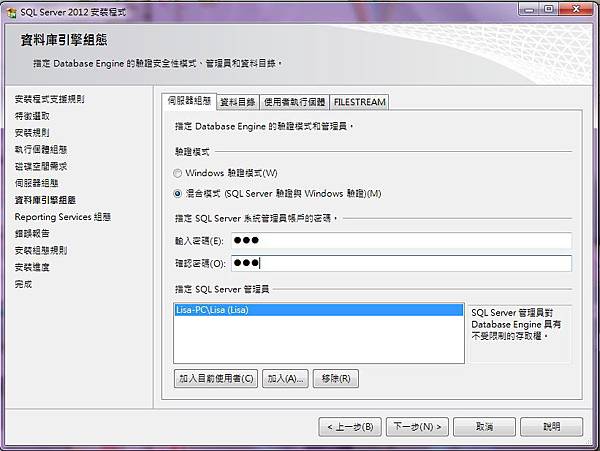Maximize the SQL Server 2012 setup window
Image resolution: width=600 pixels, height=451 pixels.
(549, 10)
